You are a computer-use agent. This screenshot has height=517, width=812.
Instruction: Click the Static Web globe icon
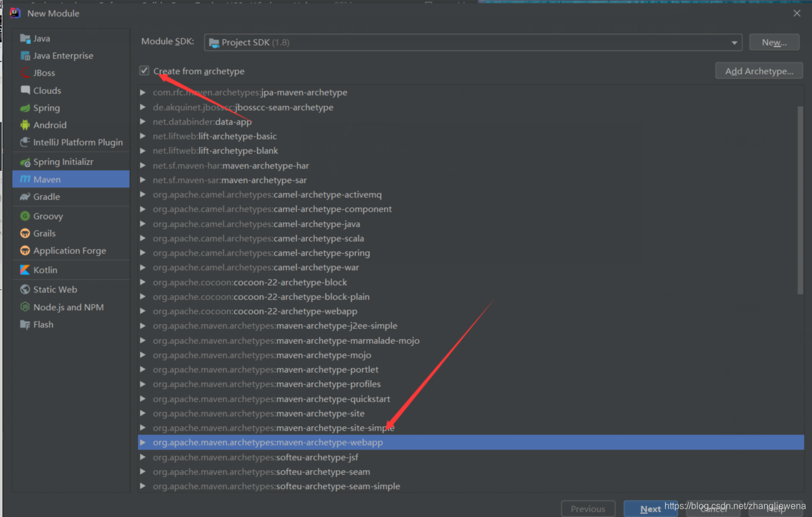[x=25, y=289]
